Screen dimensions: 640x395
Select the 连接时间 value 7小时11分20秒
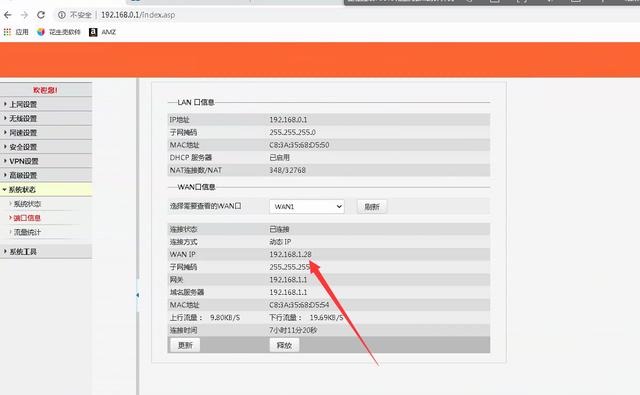(x=293, y=330)
